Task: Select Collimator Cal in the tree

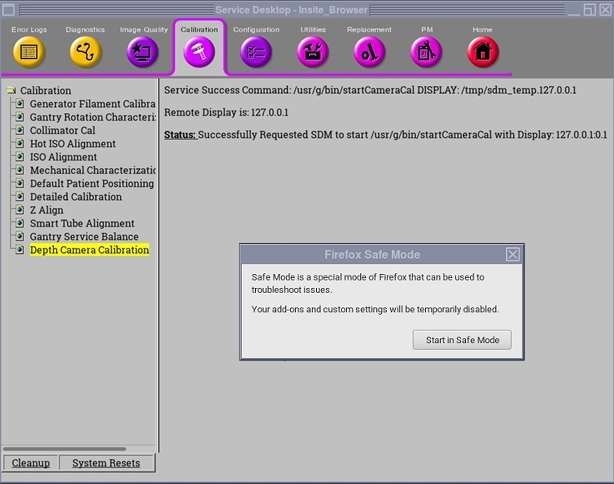Action: [x=62, y=130]
